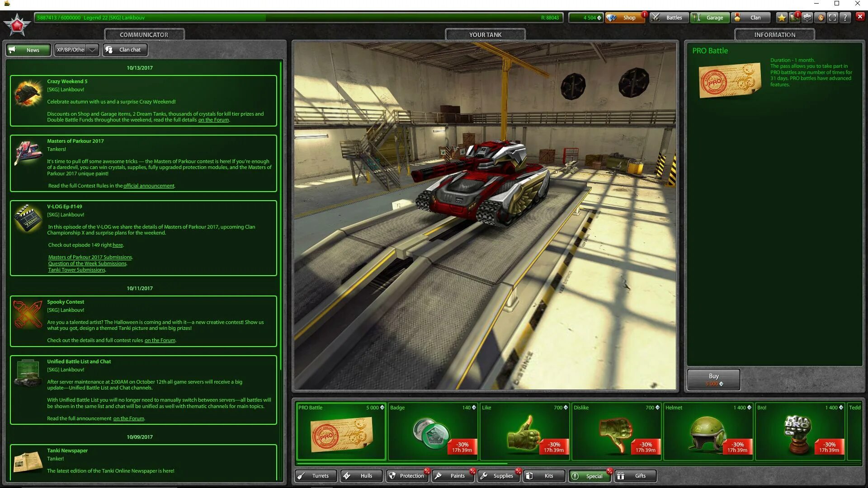Select the Dislike thumbs-down item
The image size is (868, 488).
click(617, 432)
